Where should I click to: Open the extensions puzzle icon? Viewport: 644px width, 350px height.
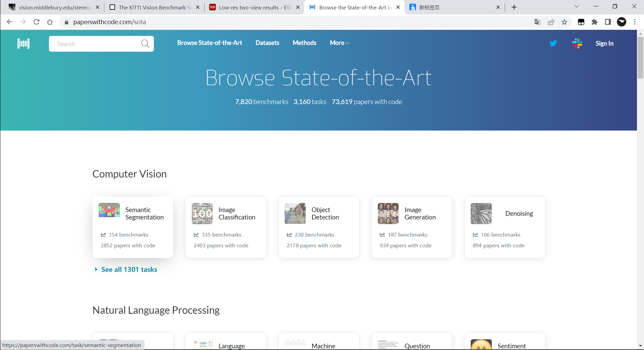click(x=594, y=22)
